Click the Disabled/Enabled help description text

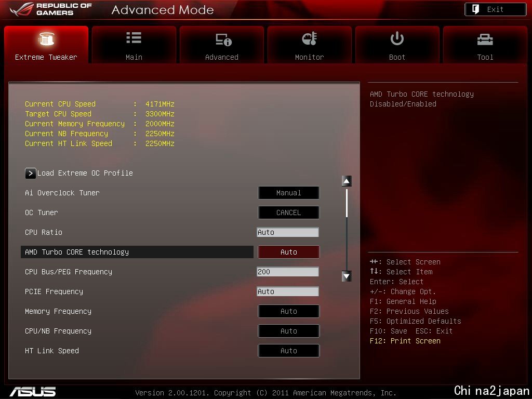coord(403,104)
